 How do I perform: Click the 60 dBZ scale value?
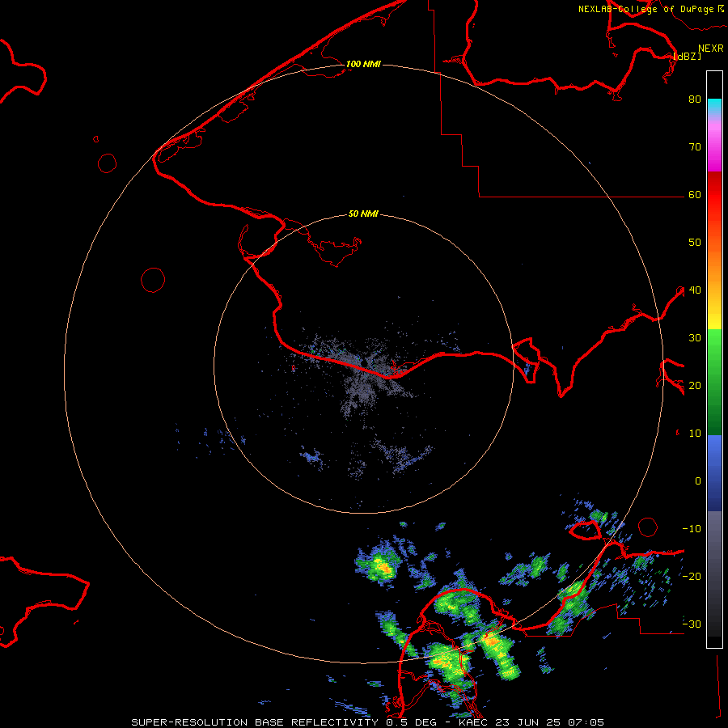[x=695, y=194]
